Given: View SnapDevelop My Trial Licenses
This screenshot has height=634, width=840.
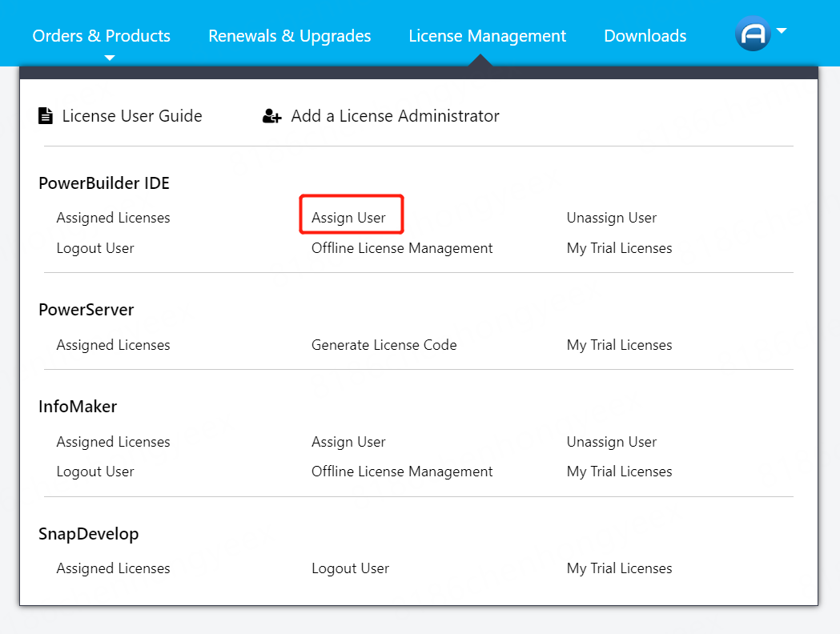Looking at the screenshot, I should pyautogui.click(x=619, y=568).
